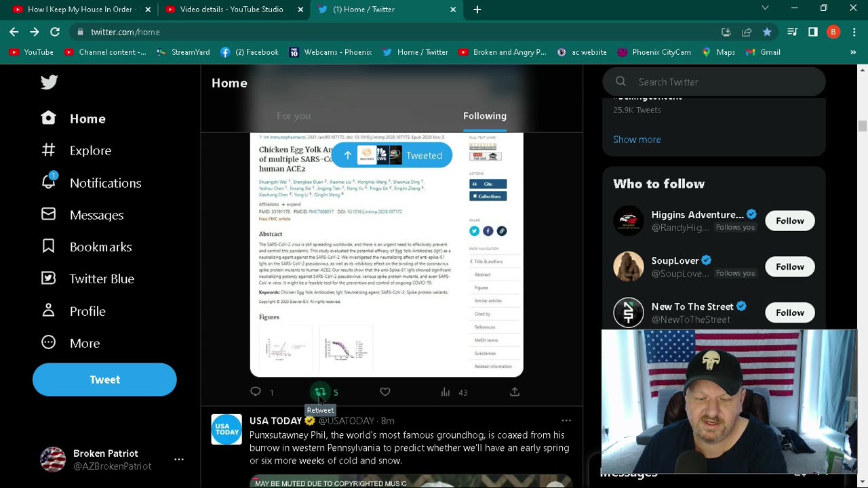Open Higgins Adventure profile avatar
This screenshot has height=488, width=868.
[629, 221]
